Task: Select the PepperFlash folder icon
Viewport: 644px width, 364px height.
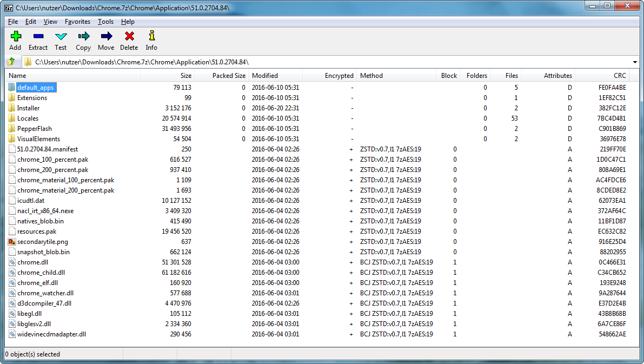Action: (x=12, y=129)
